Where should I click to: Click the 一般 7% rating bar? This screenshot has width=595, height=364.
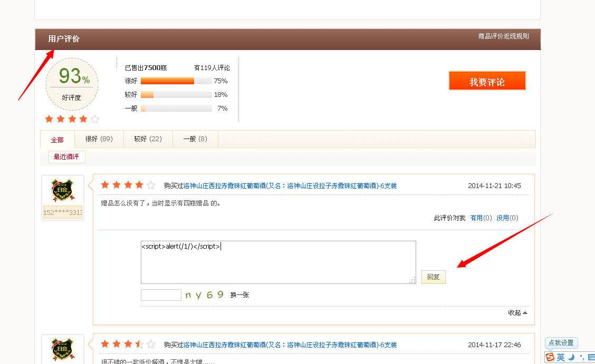(176, 109)
